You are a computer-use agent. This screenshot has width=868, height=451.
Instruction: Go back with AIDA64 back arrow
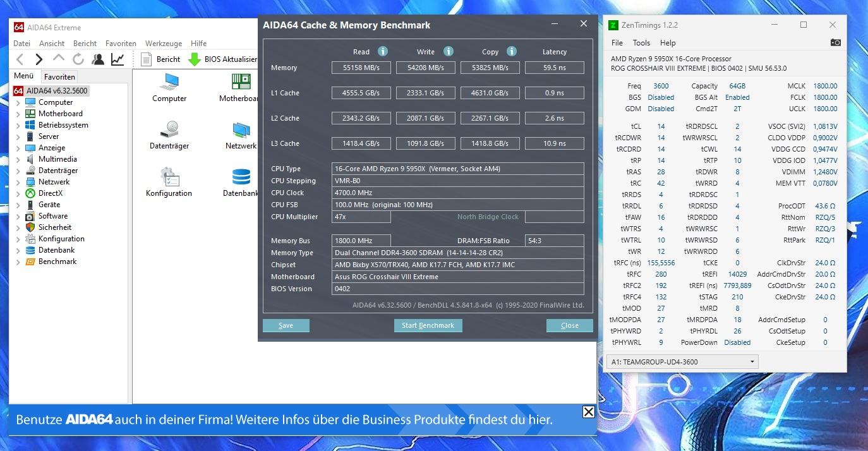pos(20,59)
